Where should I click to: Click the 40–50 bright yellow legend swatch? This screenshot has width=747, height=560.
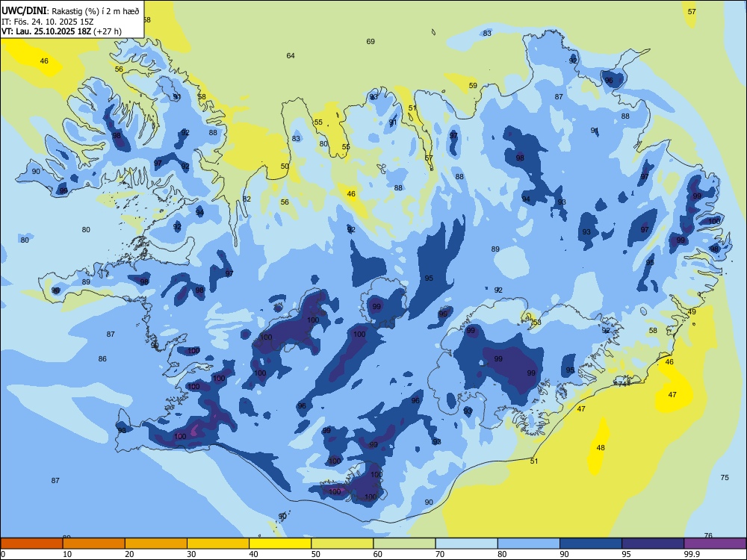click(x=280, y=544)
